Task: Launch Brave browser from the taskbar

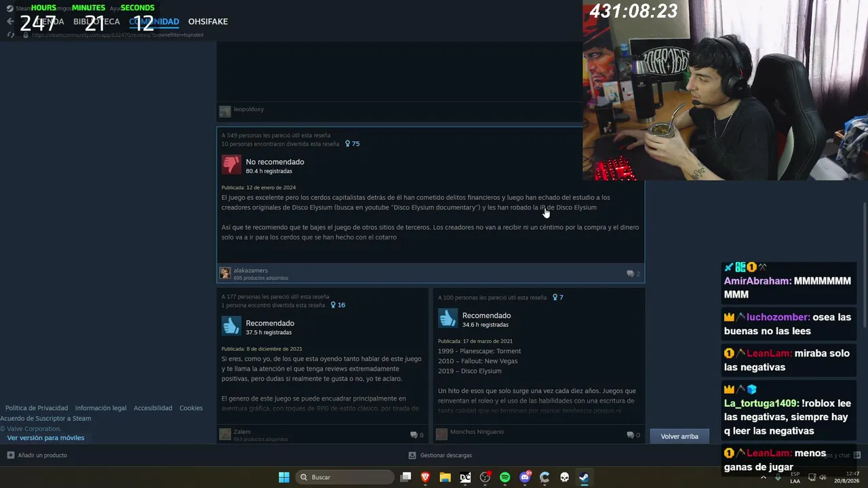Action: click(x=426, y=477)
